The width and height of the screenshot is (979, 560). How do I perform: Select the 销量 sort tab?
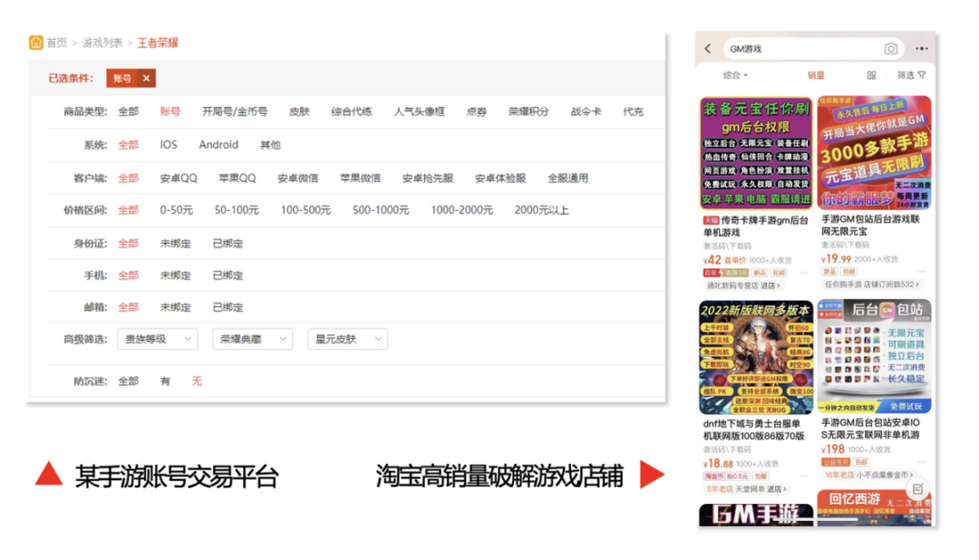pos(816,75)
